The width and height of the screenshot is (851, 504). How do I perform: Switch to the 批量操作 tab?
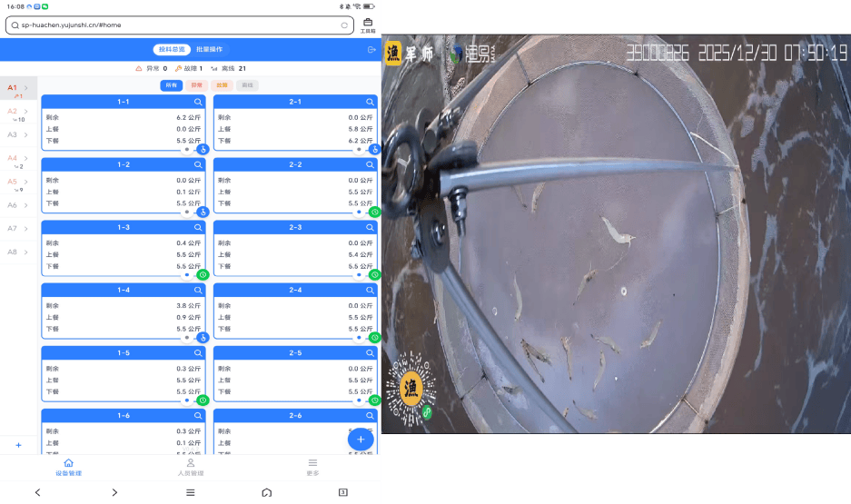tap(209, 49)
